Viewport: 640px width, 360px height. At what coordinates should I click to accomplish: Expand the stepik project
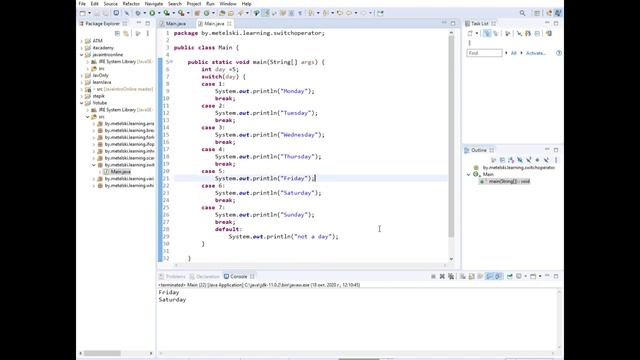click(82, 96)
